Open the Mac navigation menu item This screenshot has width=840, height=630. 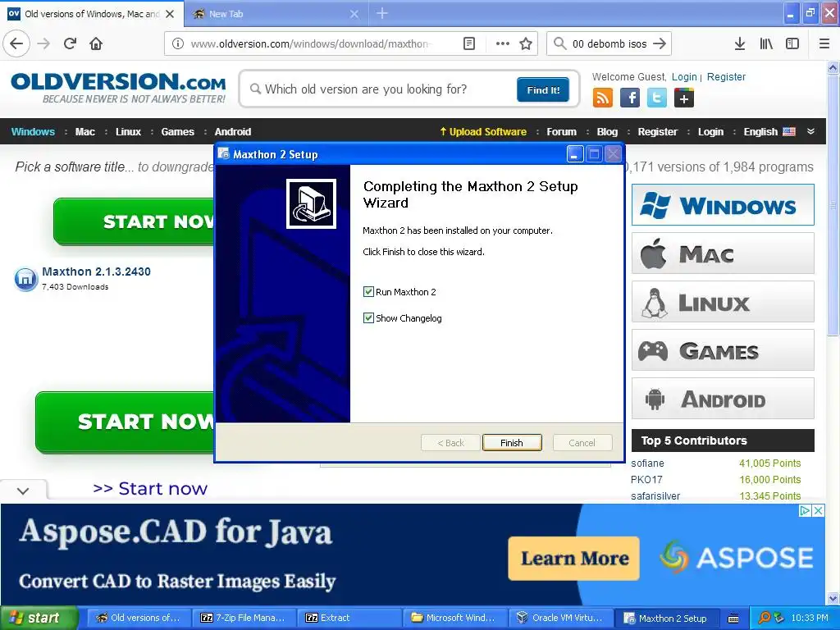point(85,132)
